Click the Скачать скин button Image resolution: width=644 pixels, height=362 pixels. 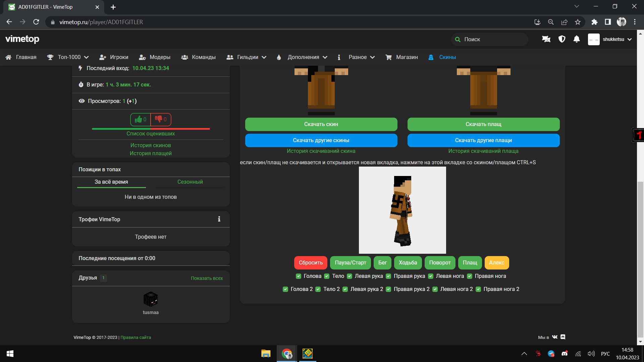click(x=321, y=124)
